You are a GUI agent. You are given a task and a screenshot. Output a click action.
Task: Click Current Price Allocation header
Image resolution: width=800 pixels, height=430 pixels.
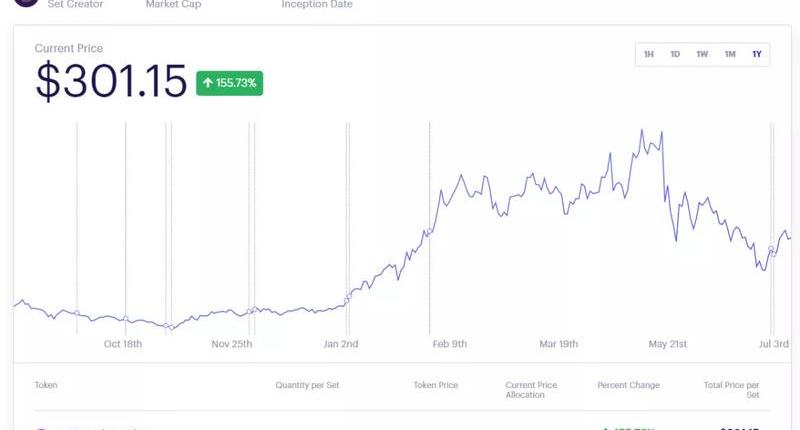click(x=531, y=390)
